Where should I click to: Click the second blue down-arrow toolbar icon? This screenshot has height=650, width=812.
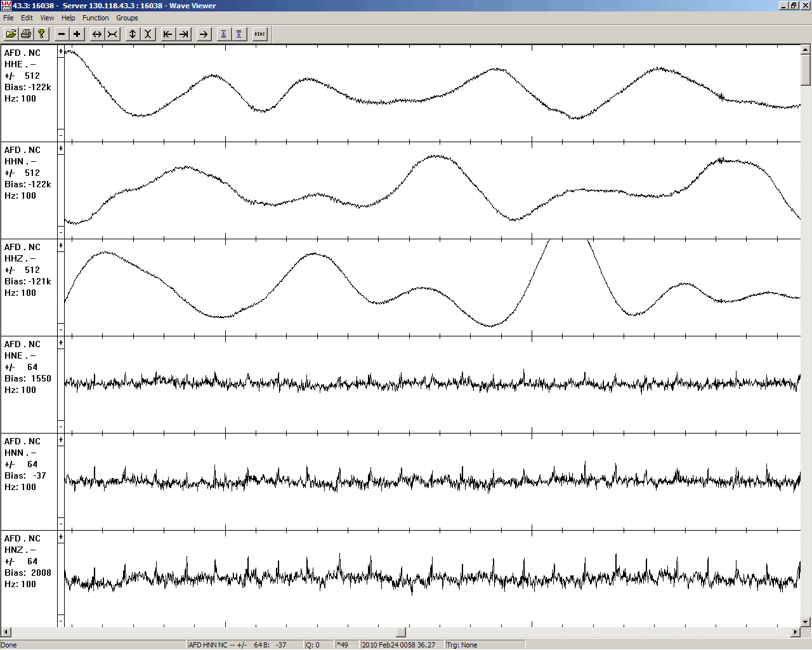[239, 34]
